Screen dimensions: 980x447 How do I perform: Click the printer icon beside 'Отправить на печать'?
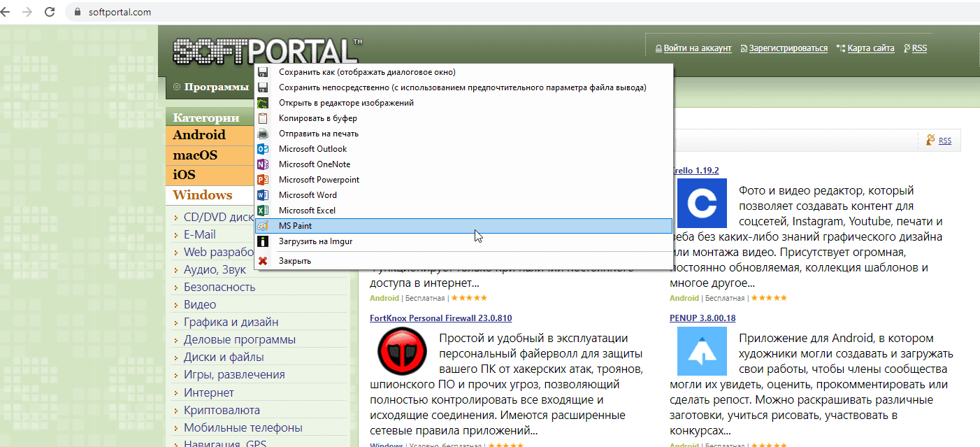click(263, 134)
